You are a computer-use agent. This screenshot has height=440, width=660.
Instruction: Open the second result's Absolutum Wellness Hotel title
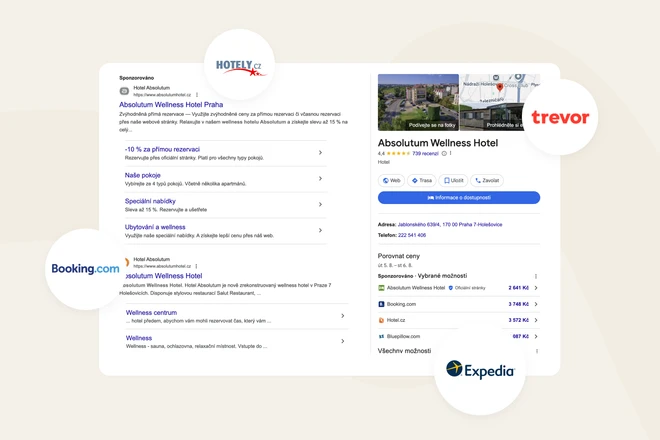click(164, 276)
